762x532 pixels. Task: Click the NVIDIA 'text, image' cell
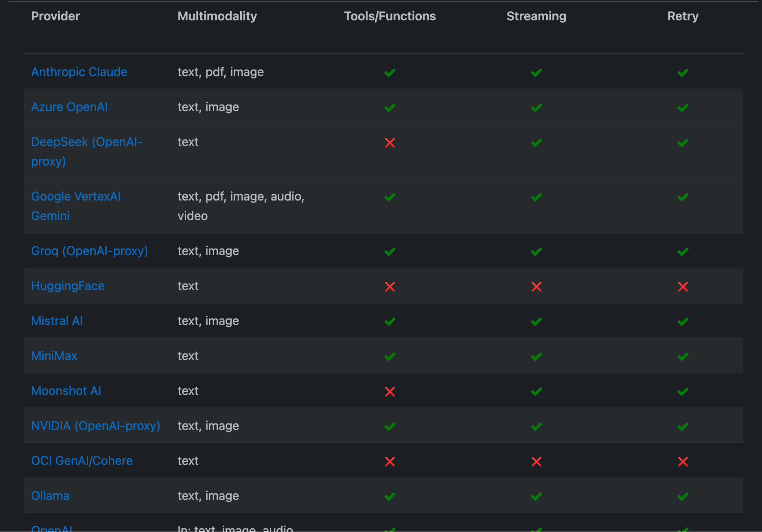pos(208,426)
